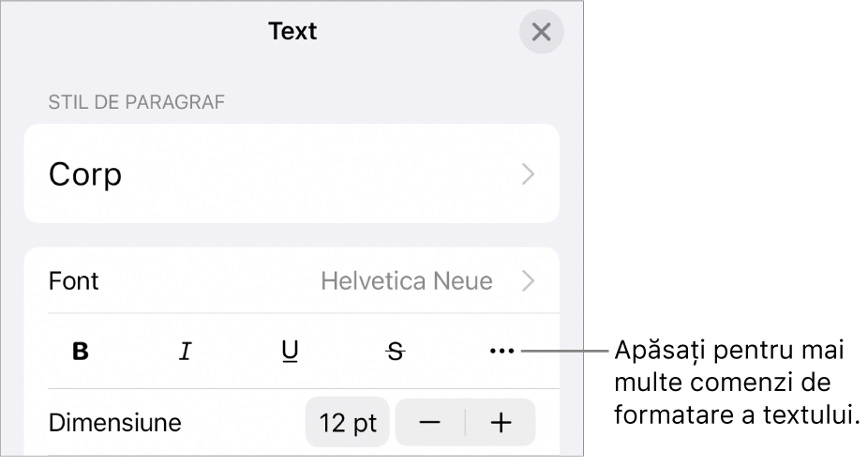This screenshot has height=466, width=868.
Task: Click the chevron next to Corp
Action: [529, 174]
